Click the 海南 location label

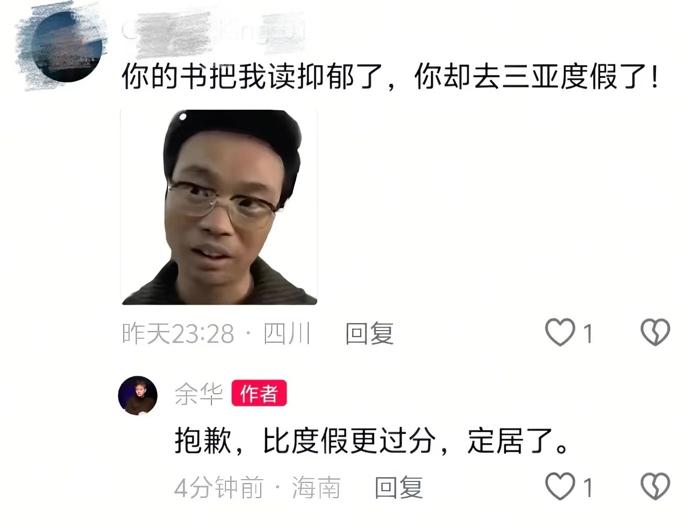pyautogui.click(x=316, y=487)
